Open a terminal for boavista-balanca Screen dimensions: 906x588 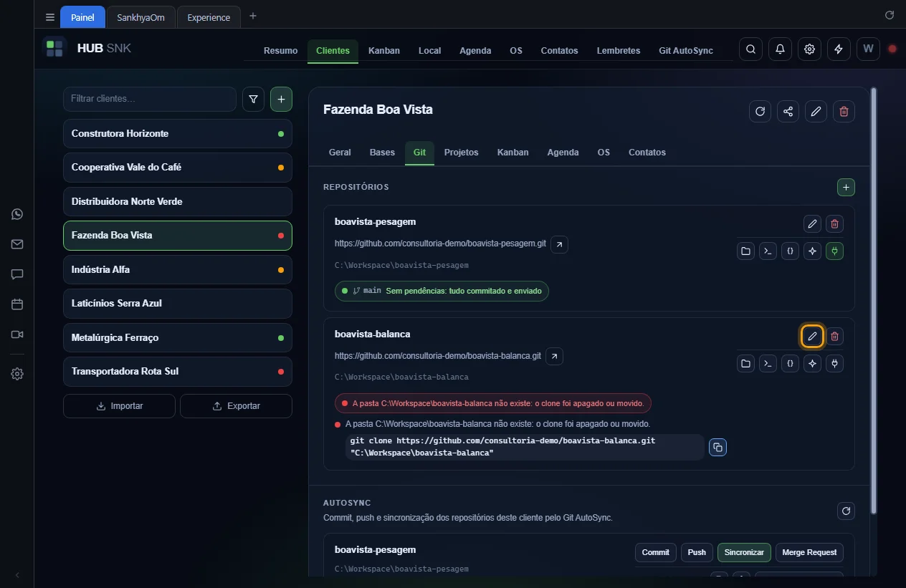coord(768,364)
